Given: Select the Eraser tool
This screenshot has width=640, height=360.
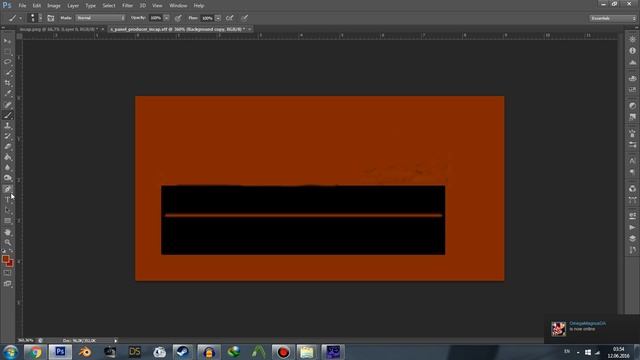Looking at the screenshot, I should [7, 147].
